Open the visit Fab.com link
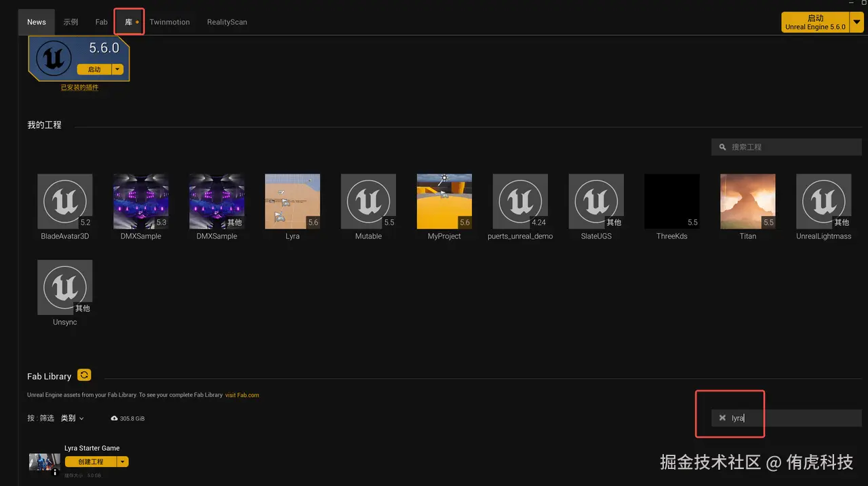The height and width of the screenshot is (486, 868). 242,395
